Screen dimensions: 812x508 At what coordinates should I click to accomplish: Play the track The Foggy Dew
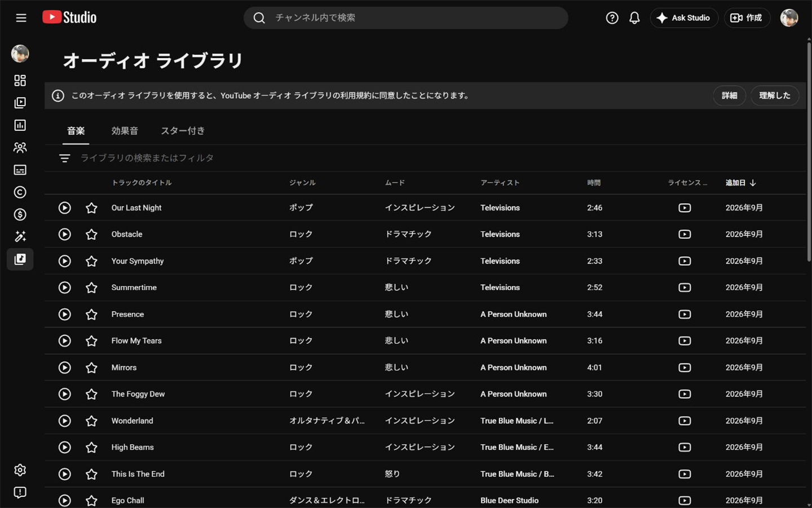[65, 394]
